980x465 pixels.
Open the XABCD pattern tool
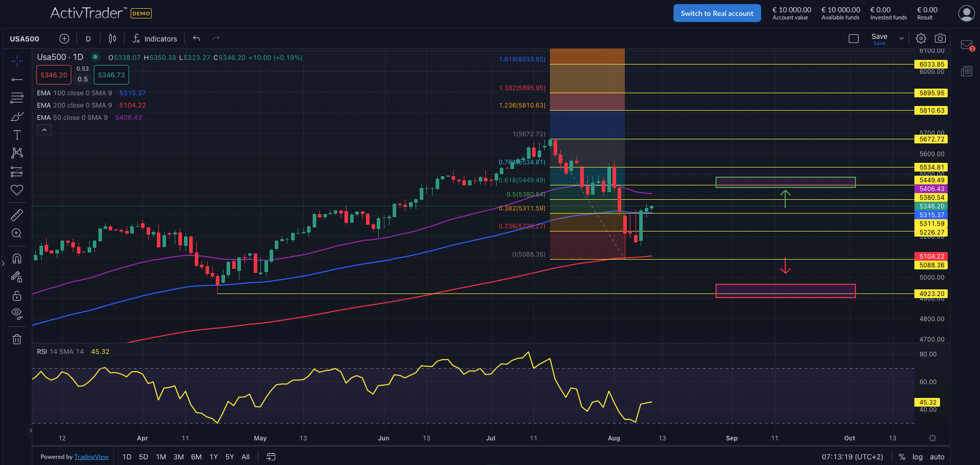[17, 153]
